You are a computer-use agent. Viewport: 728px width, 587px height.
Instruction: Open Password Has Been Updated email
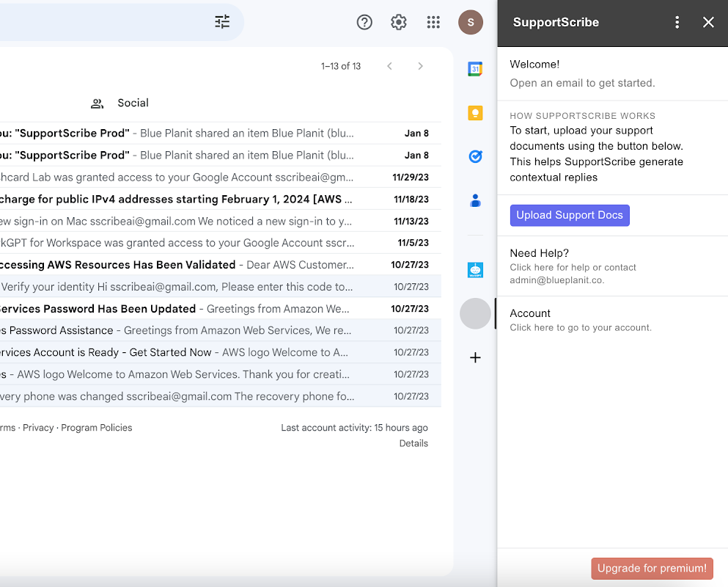(221, 309)
